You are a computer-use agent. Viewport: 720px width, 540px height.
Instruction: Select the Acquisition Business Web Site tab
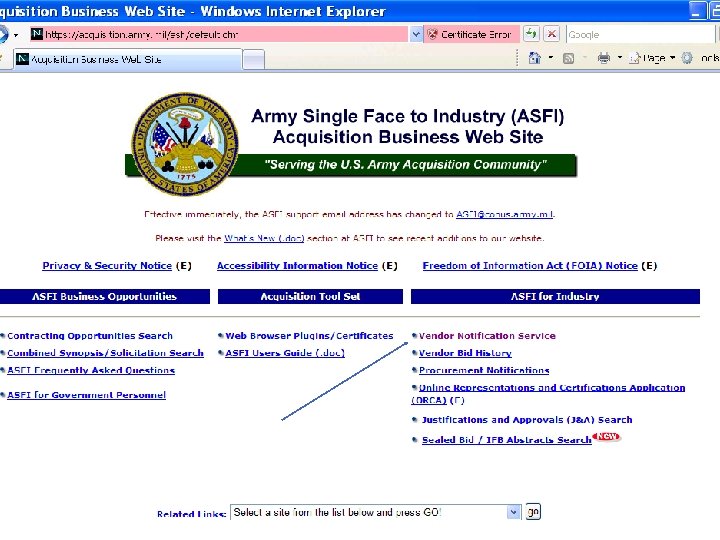128,59
